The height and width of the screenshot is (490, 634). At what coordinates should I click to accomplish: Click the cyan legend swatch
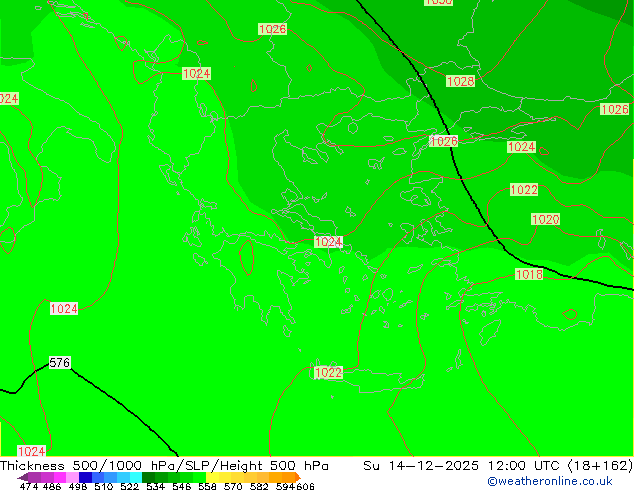tap(136, 477)
